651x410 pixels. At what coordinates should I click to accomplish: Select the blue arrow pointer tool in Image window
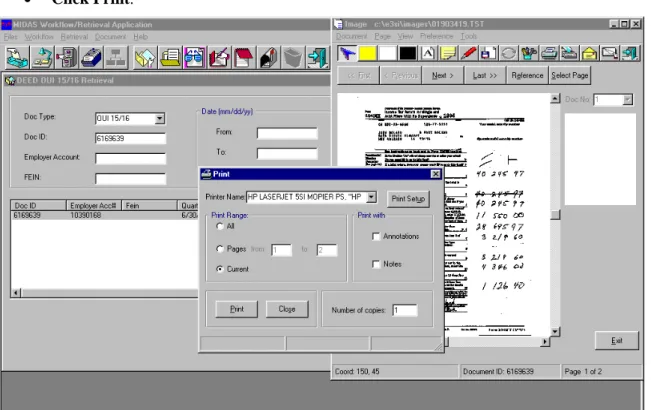point(347,53)
